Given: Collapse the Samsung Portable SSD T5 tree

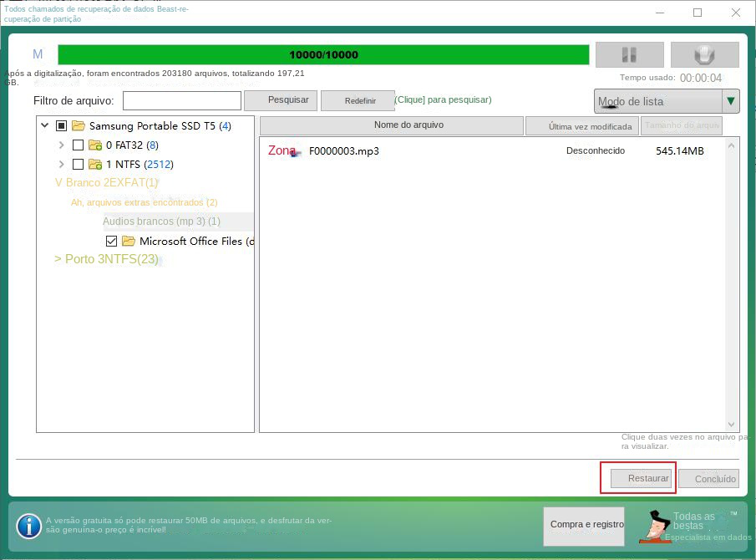Looking at the screenshot, I should (x=44, y=125).
